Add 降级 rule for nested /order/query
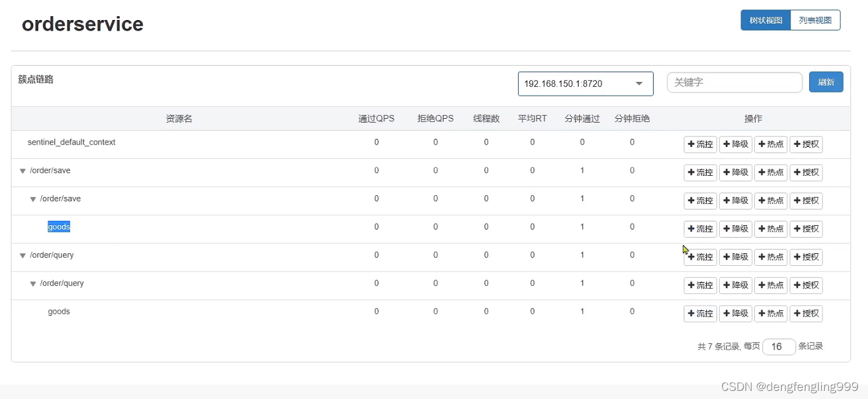868x399 pixels. (736, 285)
